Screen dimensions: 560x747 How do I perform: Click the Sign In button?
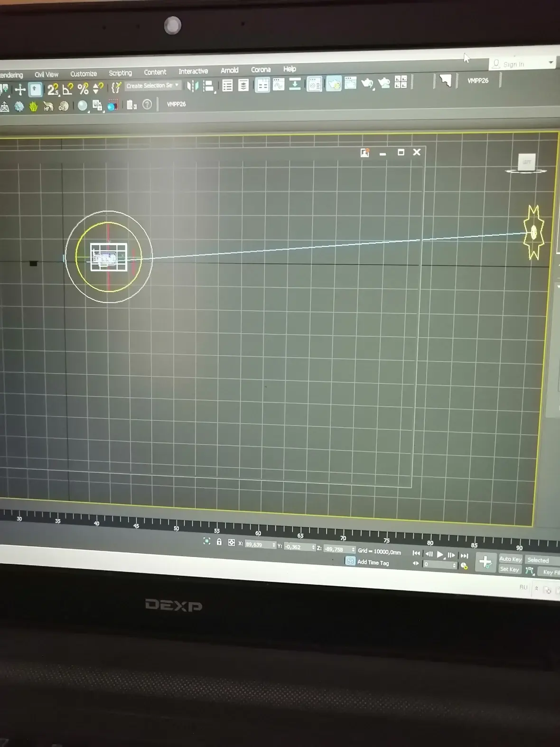[x=513, y=64]
